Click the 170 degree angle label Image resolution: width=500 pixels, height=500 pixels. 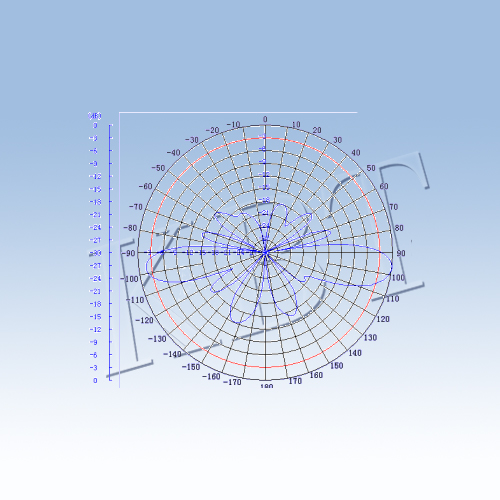point(295,381)
